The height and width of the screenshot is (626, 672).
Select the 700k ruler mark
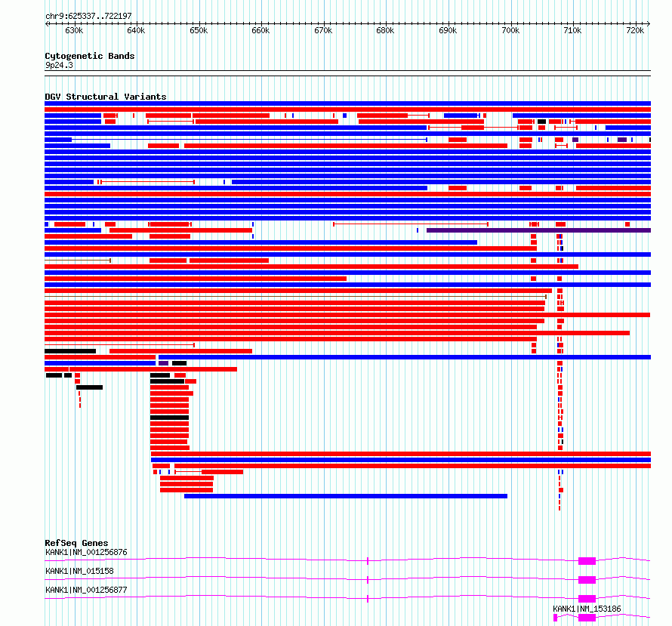click(511, 31)
